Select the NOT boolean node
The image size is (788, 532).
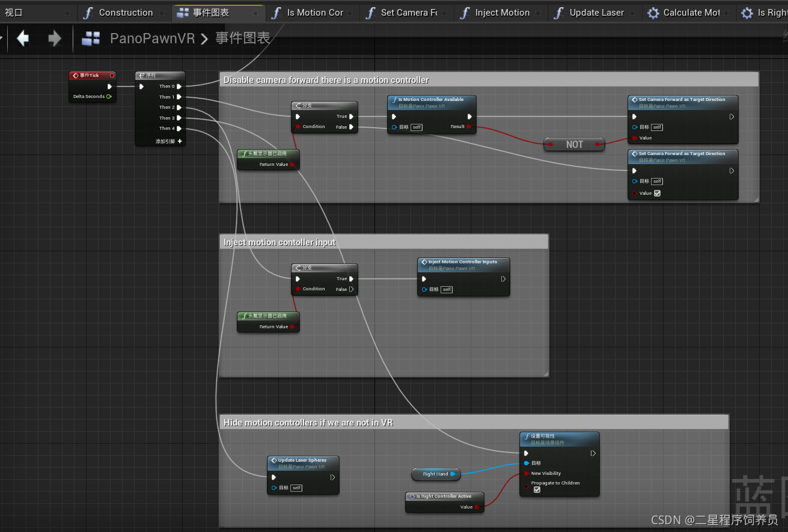click(x=575, y=144)
